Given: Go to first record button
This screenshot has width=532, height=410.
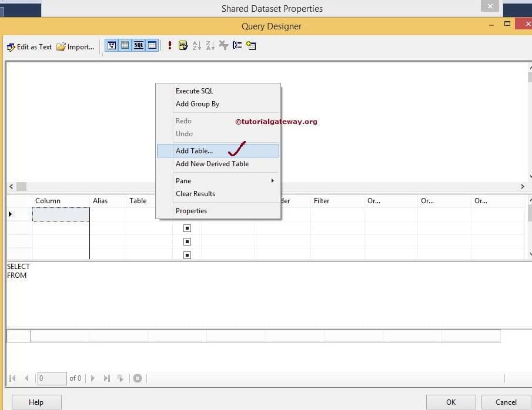Looking at the screenshot, I should 12,378.
